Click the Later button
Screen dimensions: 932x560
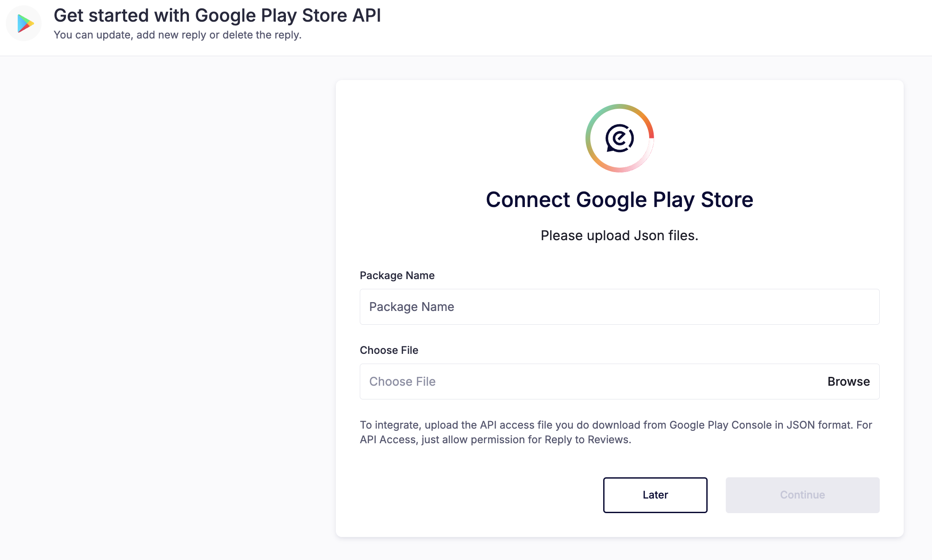pyautogui.click(x=655, y=495)
